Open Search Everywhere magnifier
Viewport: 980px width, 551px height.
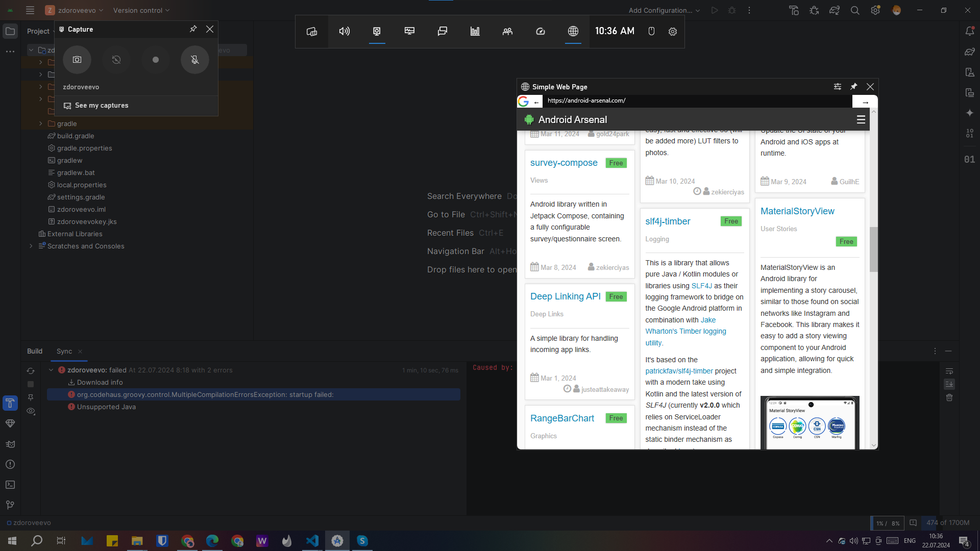(855, 10)
